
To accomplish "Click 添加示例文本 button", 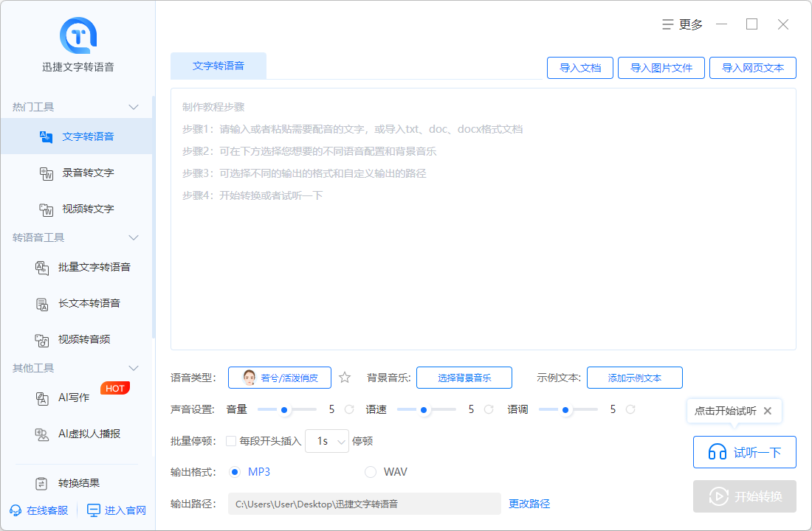I will [x=635, y=378].
